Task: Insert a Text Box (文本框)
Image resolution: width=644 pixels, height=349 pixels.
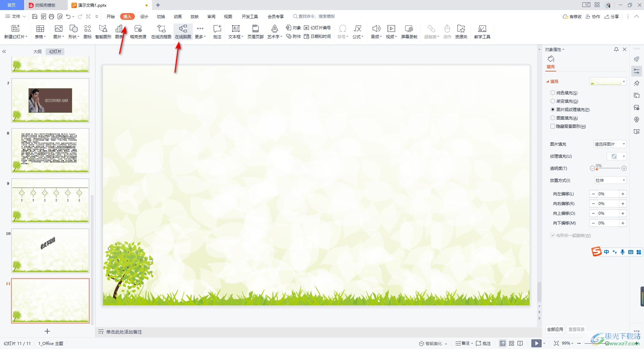Action: pyautogui.click(x=236, y=32)
